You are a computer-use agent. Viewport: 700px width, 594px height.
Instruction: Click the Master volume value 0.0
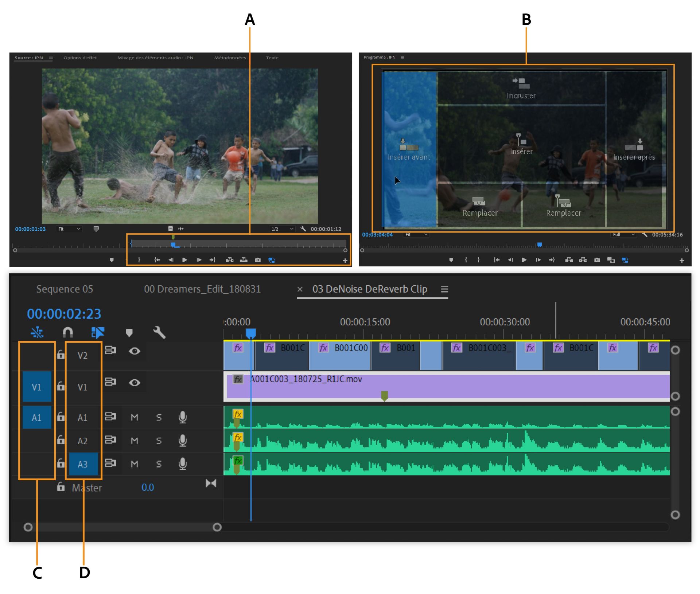tap(148, 487)
